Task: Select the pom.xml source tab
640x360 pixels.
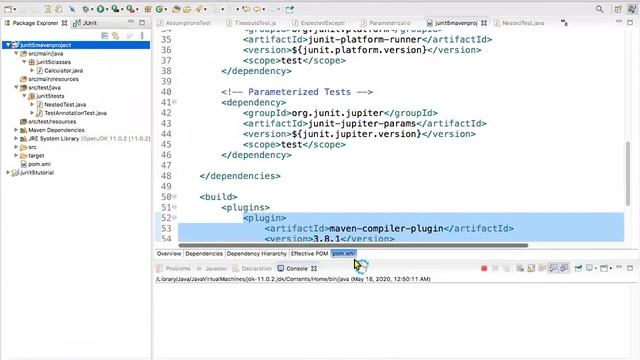Action: click(x=344, y=253)
